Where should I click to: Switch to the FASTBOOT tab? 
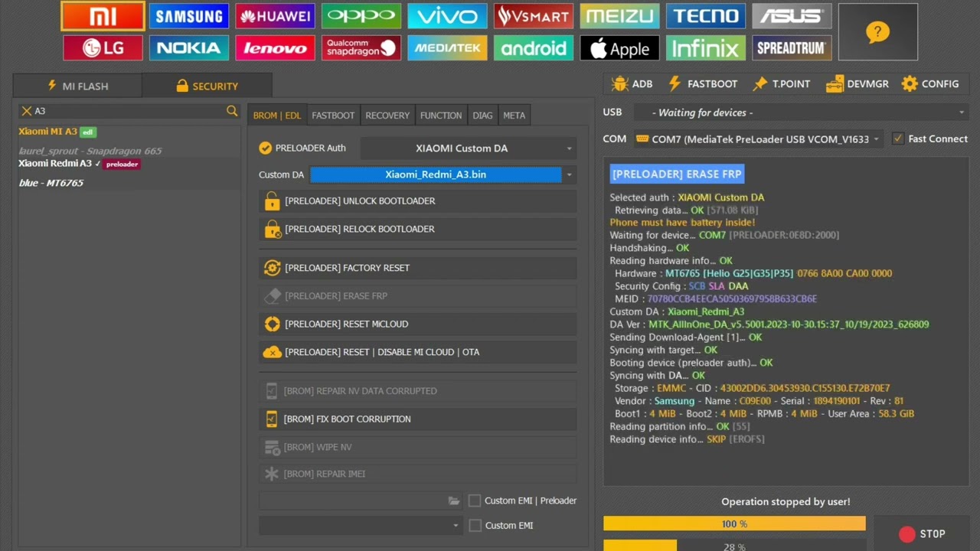pyautogui.click(x=333, y=116)
